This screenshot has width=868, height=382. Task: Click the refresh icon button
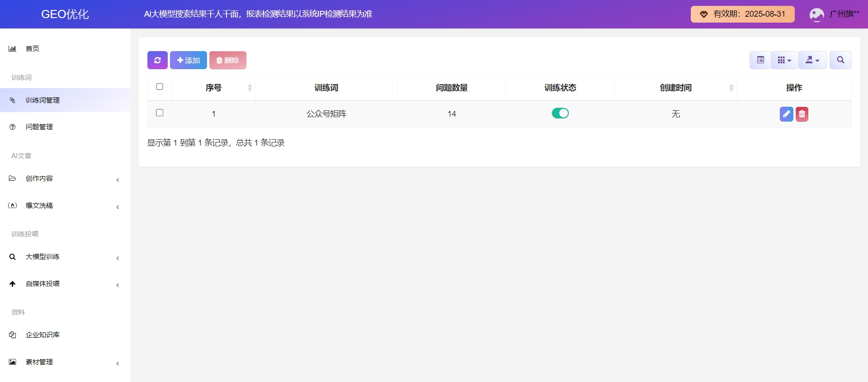157,60
